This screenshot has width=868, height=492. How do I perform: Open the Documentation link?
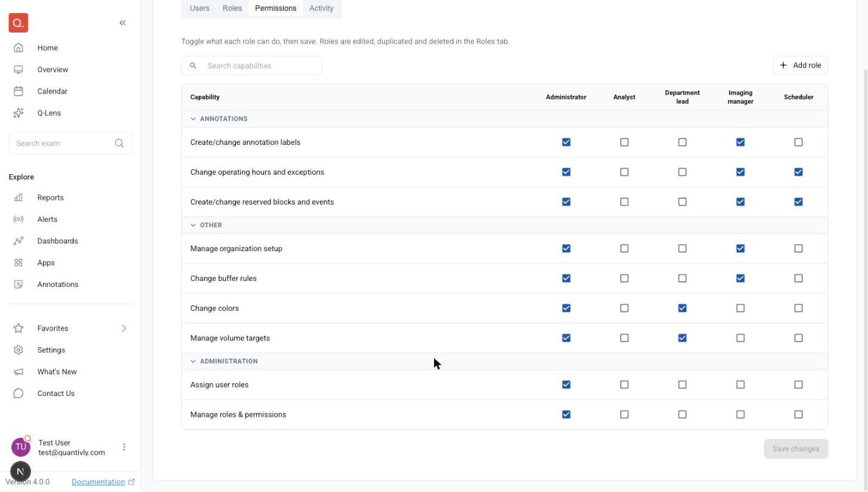[x=98, y=482]
